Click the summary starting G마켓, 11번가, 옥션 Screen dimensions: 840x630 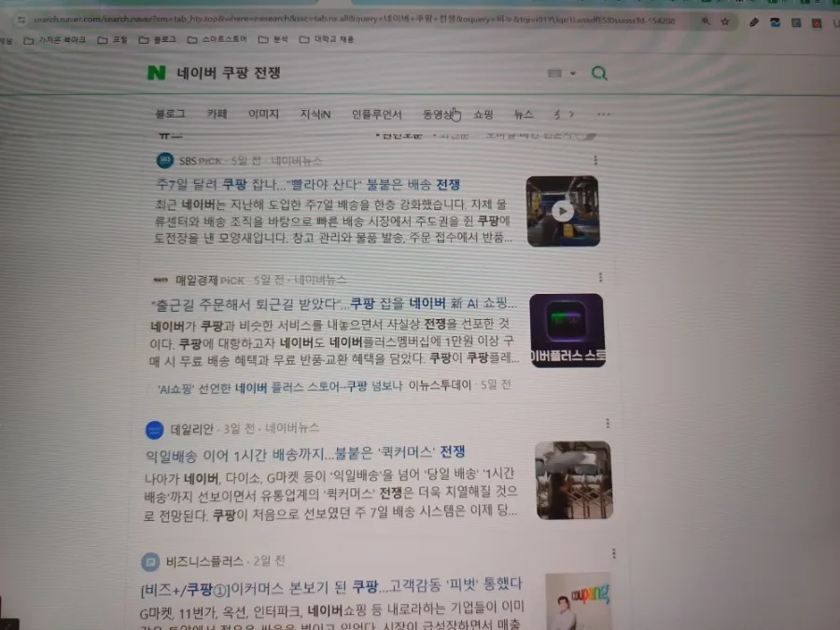(x=332, y=616)
